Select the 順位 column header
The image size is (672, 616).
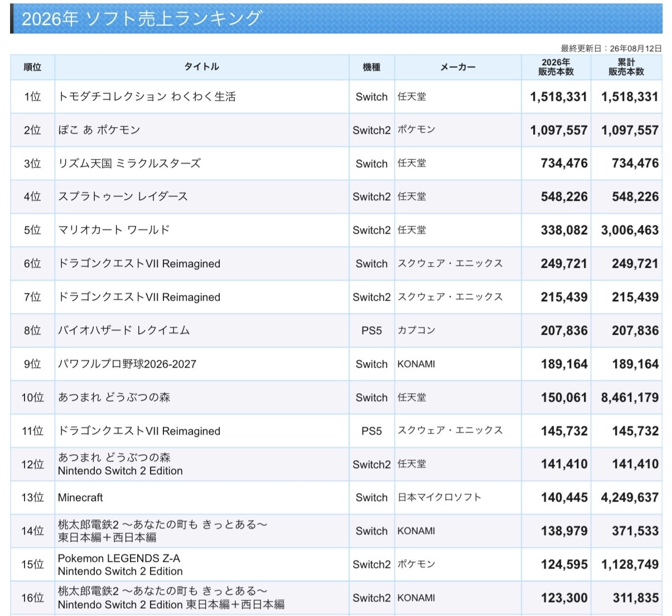point(32,67)
